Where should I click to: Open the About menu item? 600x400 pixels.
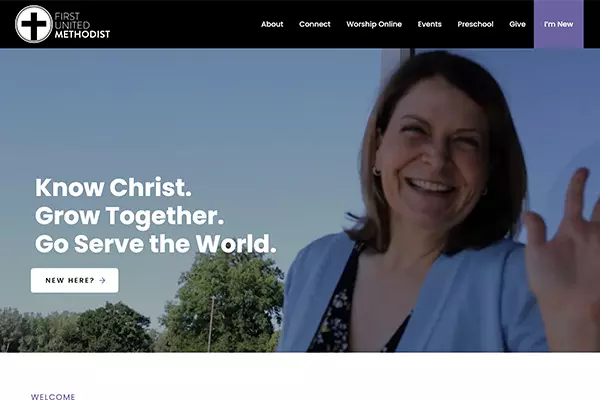click(x=272, y=24)
